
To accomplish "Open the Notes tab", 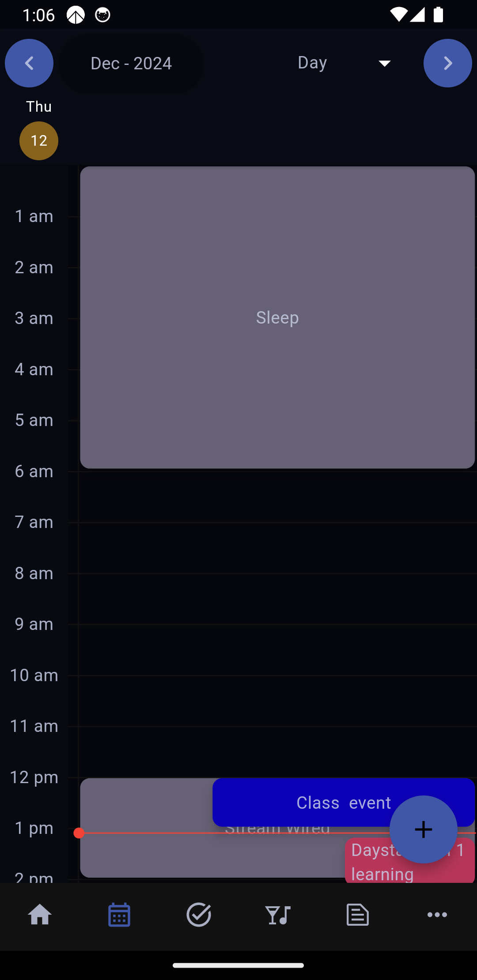I will [x=358, y=915].
